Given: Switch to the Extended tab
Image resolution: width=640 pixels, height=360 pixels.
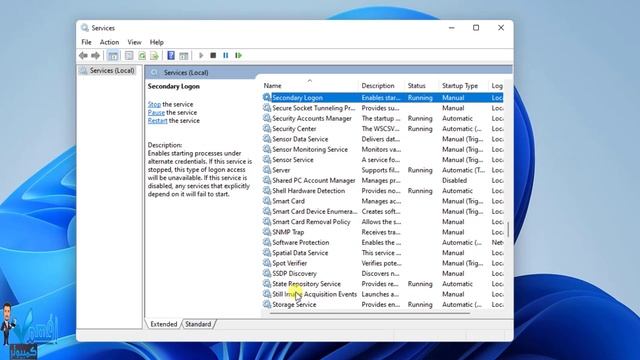Looking at the screenshot, I should pyautogui.click(x=164, y=324).
